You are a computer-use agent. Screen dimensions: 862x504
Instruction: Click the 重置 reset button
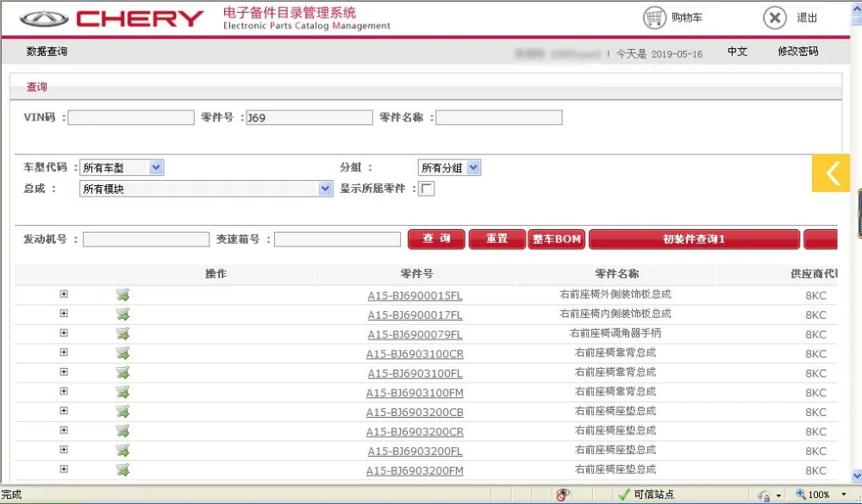(x=497, y=240)
